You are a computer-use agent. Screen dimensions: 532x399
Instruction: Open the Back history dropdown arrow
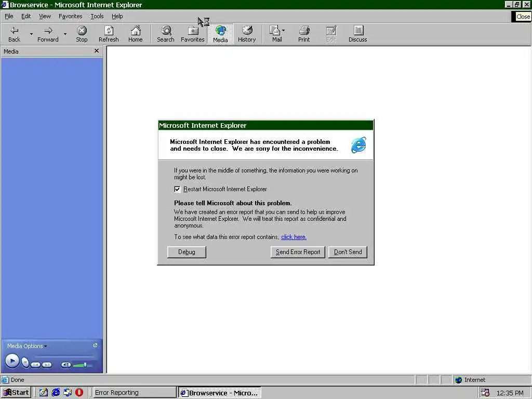[x=31, y=34]
